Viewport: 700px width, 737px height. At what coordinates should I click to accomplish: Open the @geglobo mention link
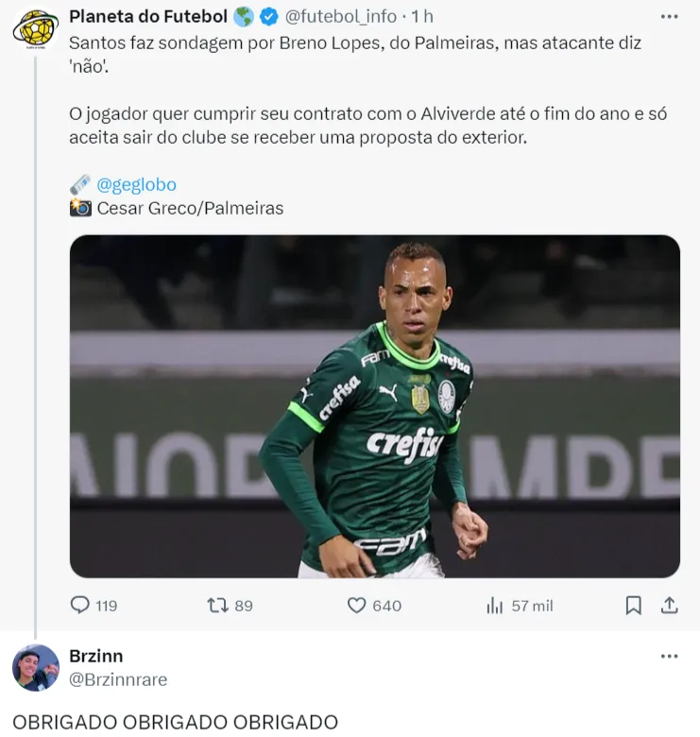[136, 184]
